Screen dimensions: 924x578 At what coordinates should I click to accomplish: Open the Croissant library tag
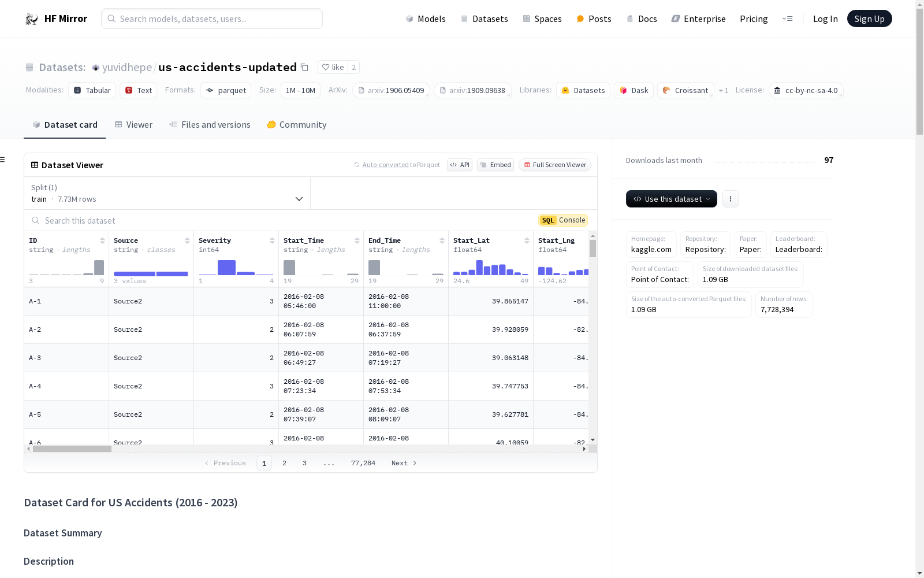point(685,90)
